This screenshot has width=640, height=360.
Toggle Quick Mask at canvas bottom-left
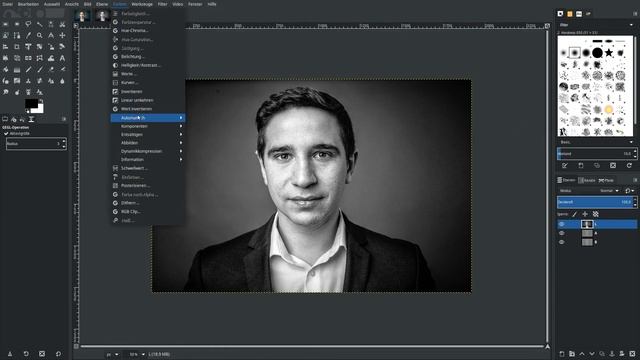[76, 347]
